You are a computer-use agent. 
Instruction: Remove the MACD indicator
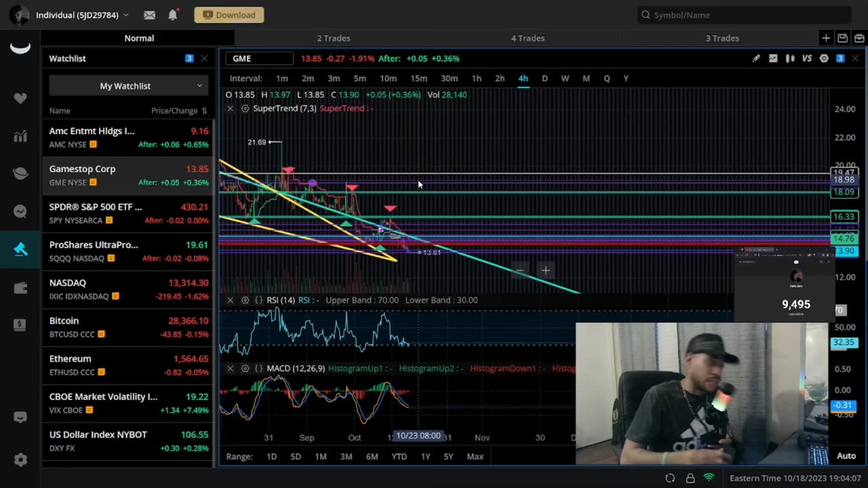(230, 368)
